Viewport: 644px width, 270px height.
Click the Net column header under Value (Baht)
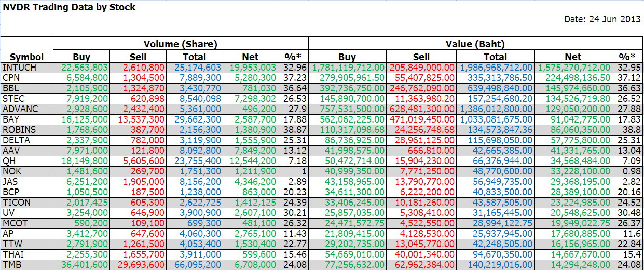[573, 57]
